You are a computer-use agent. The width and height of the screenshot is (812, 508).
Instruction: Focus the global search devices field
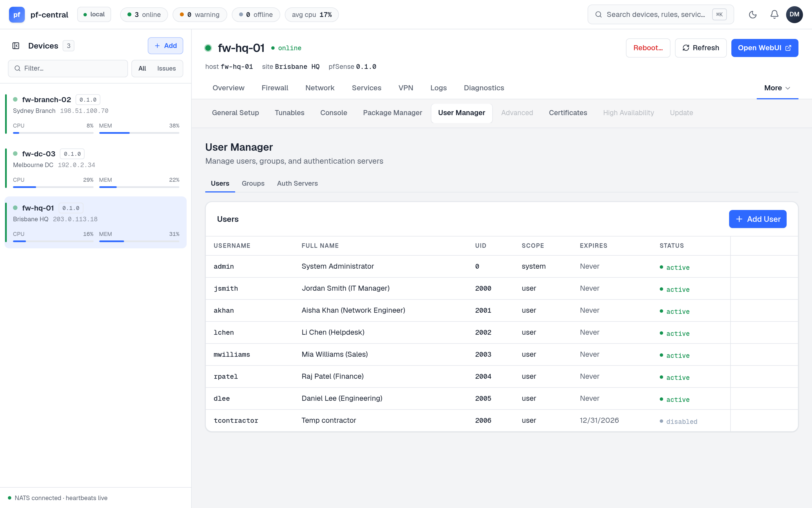(x=660, y=14)
